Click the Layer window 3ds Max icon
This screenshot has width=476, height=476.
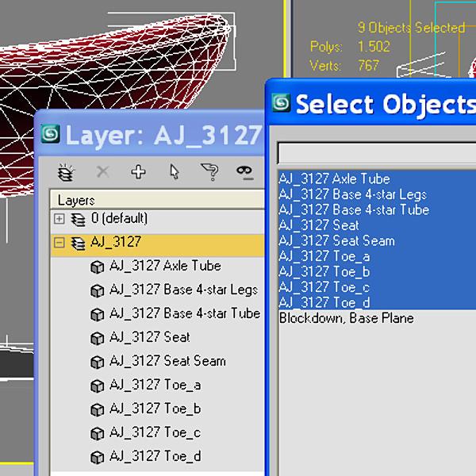click(x=51, y=133)
